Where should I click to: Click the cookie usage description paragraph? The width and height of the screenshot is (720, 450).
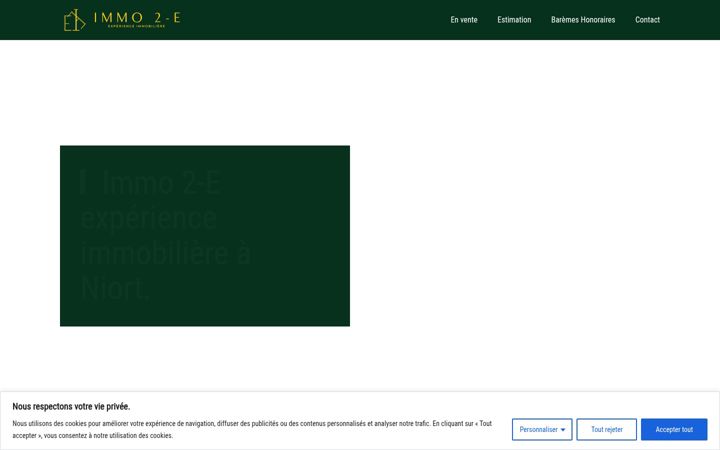[252, 429]
